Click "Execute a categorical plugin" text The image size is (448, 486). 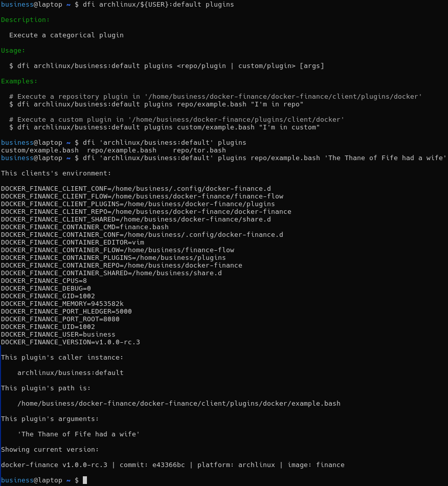[66, 35]
